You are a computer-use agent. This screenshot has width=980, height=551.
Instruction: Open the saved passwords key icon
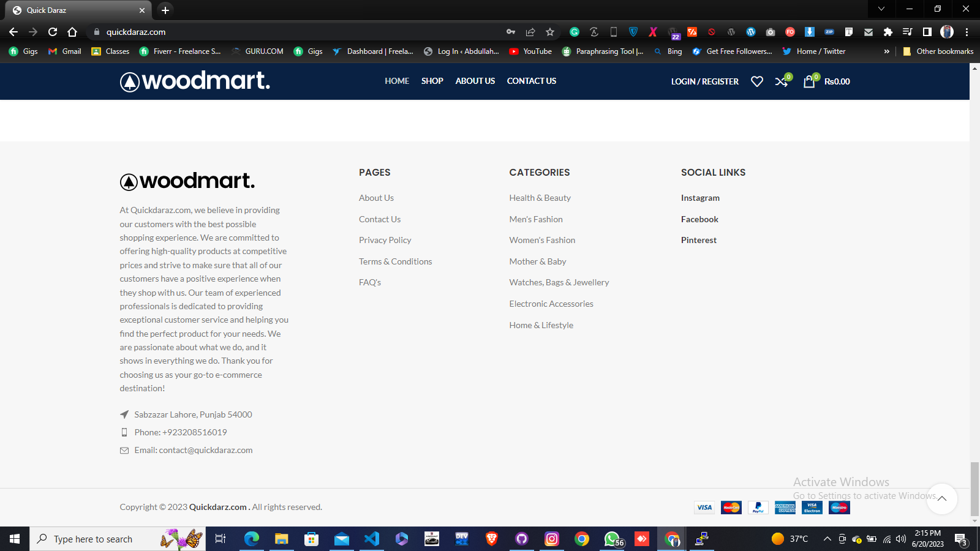[511, 32]
